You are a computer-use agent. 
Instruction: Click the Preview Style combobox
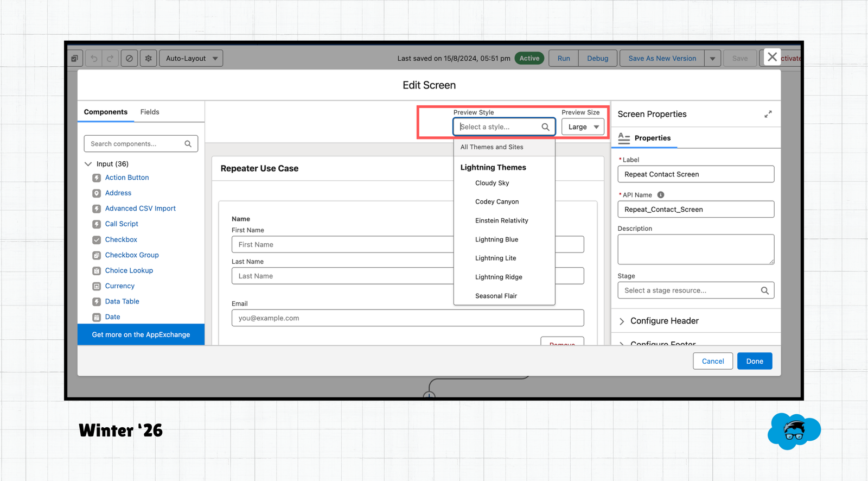pyautogui.click(x=504, y=127)
